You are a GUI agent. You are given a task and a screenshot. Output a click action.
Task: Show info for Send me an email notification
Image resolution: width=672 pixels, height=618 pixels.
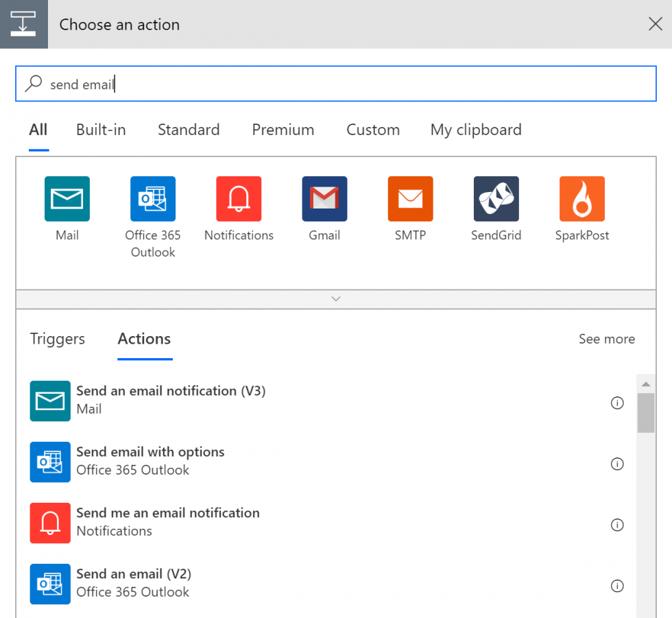pos(617,525)
